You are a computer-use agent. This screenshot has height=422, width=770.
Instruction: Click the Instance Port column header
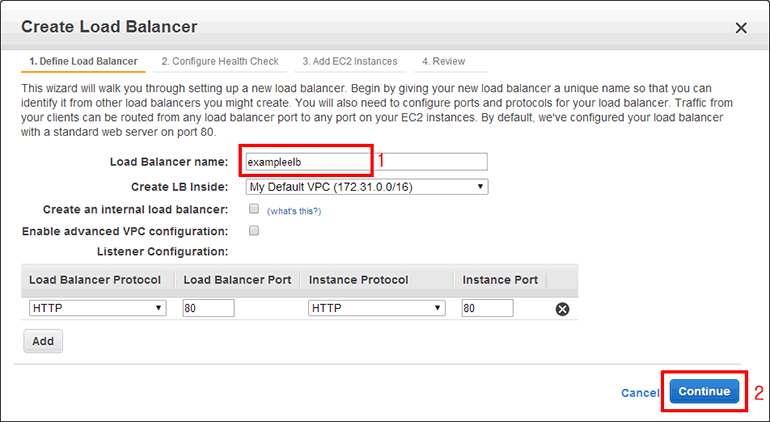500,280
